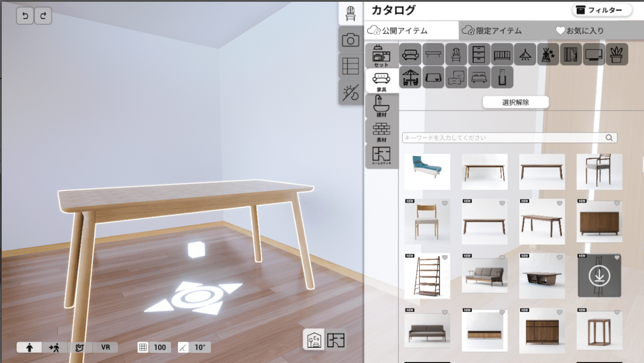Screen dimensions: 644x363
Task: Filter by outdoor parasol set subcategory icon
Action: pos(410,78)
